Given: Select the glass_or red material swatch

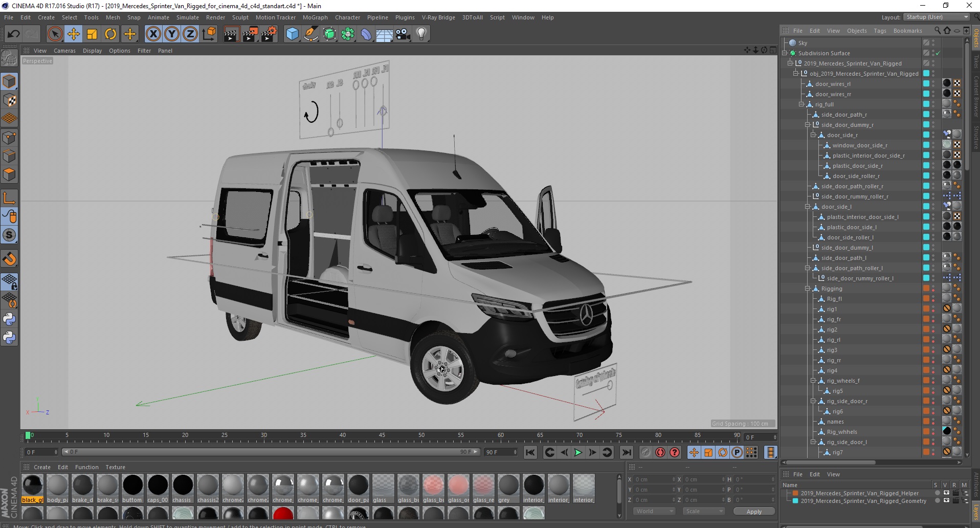Looking at the screenshot, I should [458, 489].
